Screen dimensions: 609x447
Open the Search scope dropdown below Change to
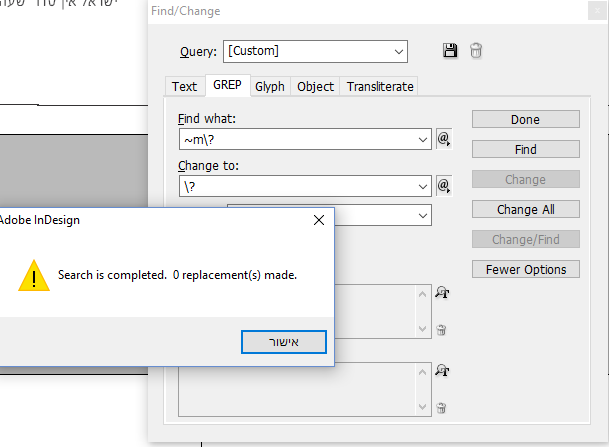423,216
